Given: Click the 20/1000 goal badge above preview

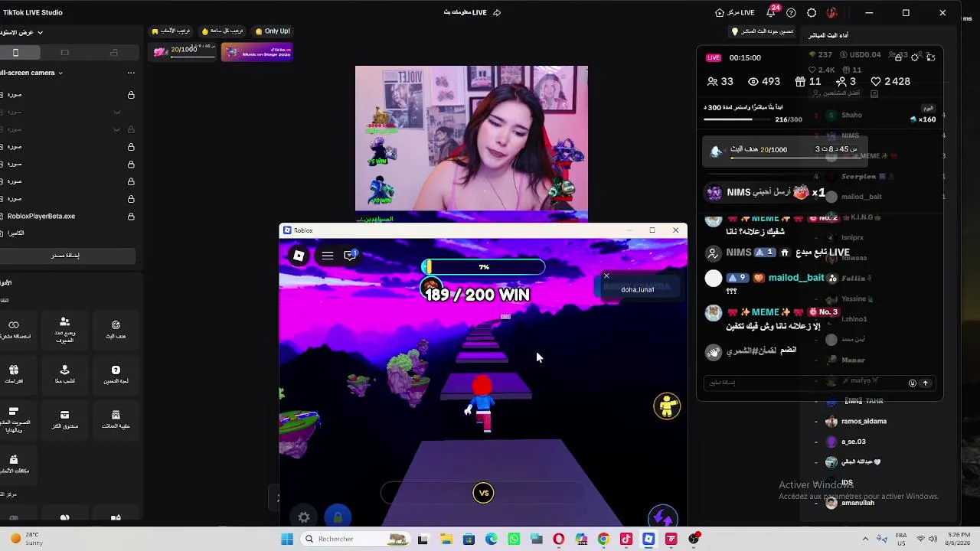Looking at the screenshot, I should 183,51.
